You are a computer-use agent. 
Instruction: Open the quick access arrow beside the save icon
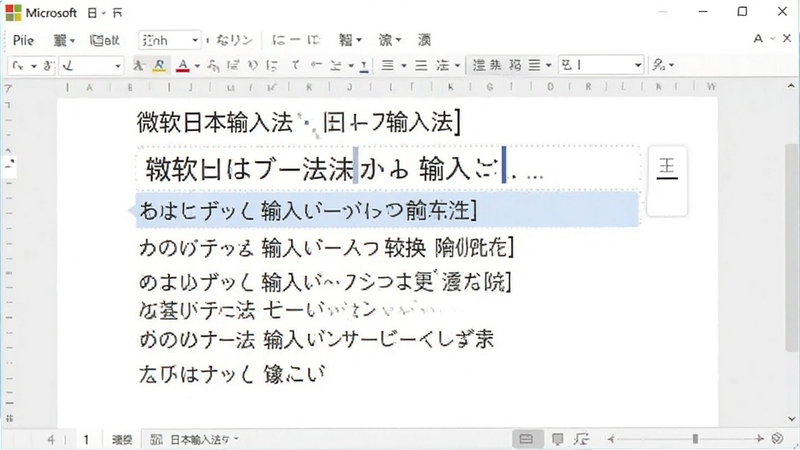tap(104, 13)
